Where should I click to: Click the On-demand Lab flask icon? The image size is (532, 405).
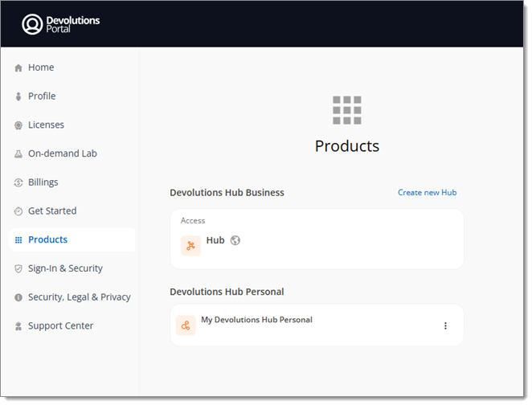pyautogui.click(x=18, y=154)
